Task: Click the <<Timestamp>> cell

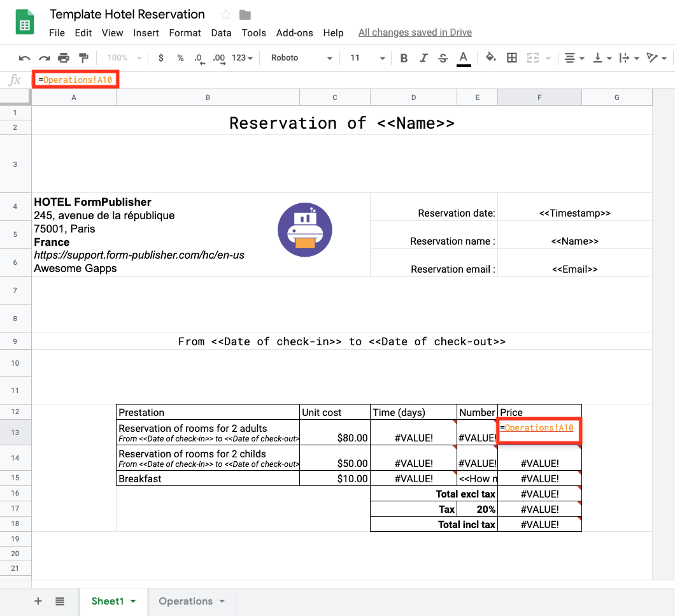Action: click(574, 207)
